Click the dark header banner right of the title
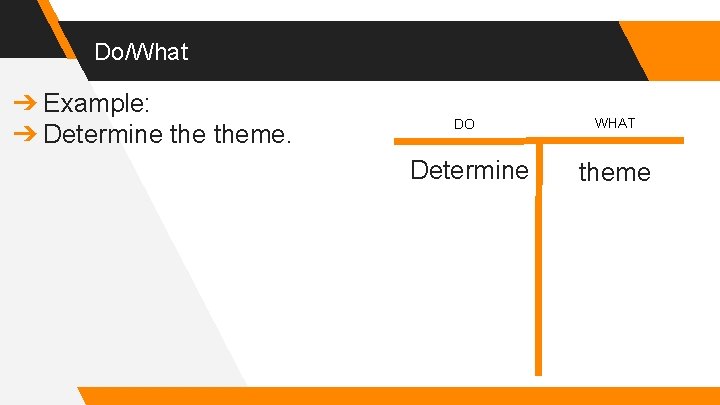The width and height of the screenshot is (720, 405). point(400,52)
